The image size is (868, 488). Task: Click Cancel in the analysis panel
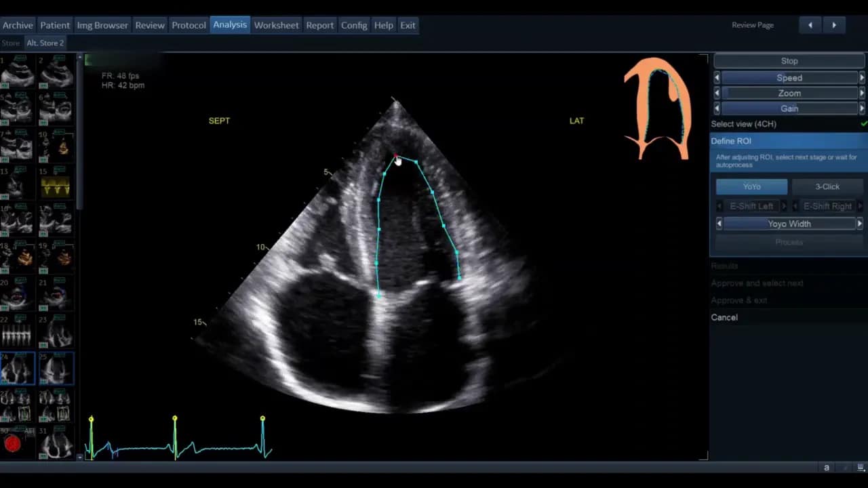click(x=724, y=317)
